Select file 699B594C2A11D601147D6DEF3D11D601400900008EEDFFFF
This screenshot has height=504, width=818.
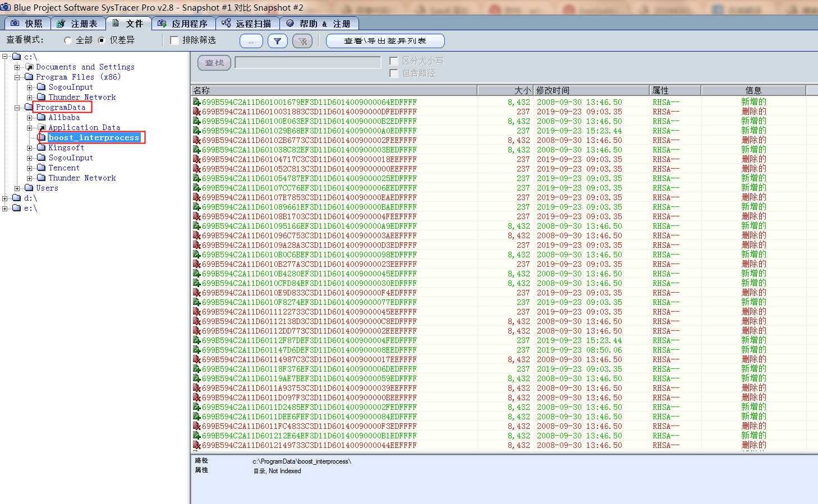tap(309, 350)
